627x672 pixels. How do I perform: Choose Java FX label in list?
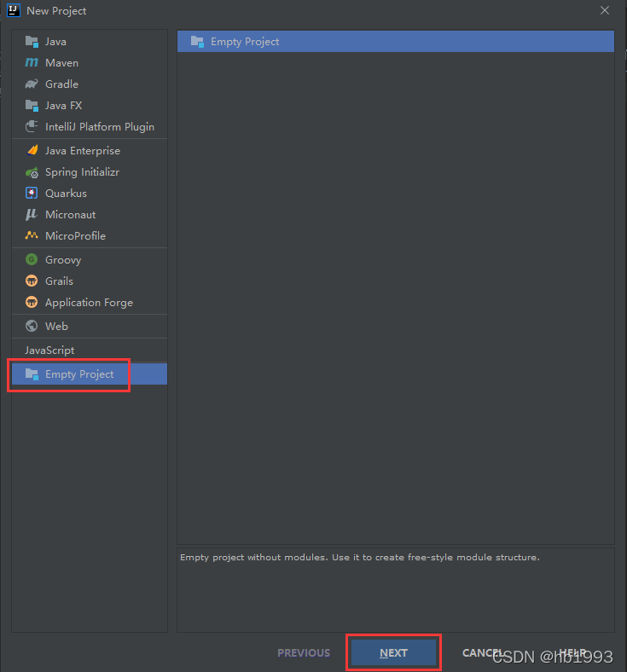[63, 106]
